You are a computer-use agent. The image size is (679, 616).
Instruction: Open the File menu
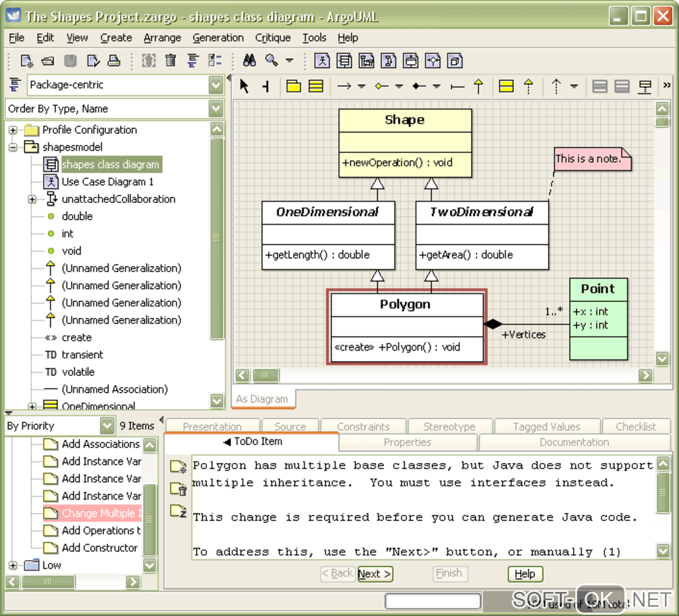click(17, 38)
